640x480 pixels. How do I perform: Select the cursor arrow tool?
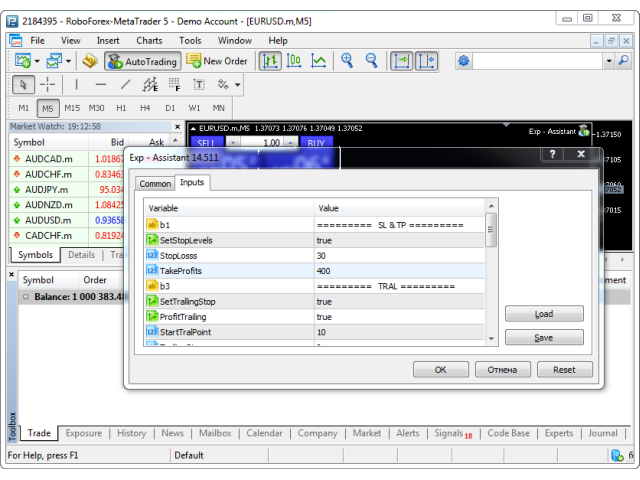point(23,85)
